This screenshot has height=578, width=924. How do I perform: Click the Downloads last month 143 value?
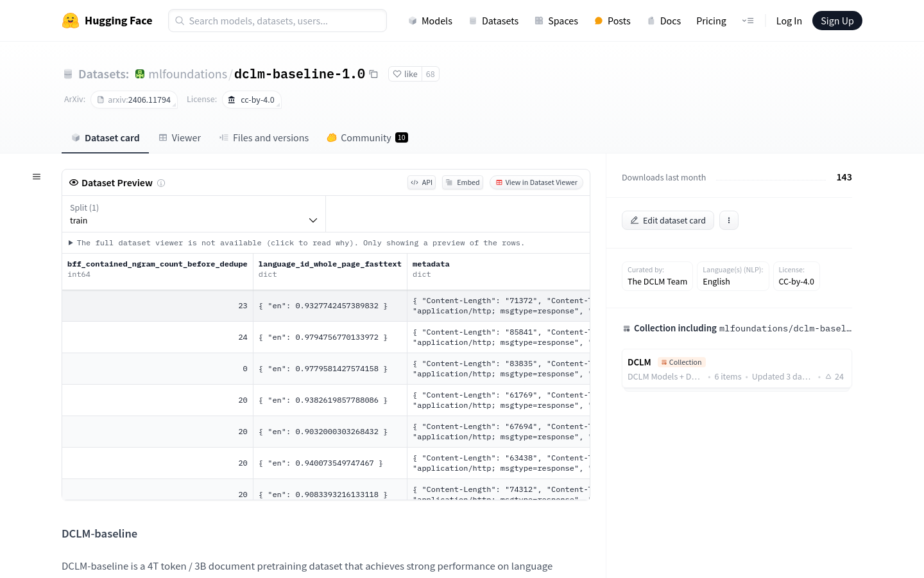pyautogui.click(x=844, y=177)
